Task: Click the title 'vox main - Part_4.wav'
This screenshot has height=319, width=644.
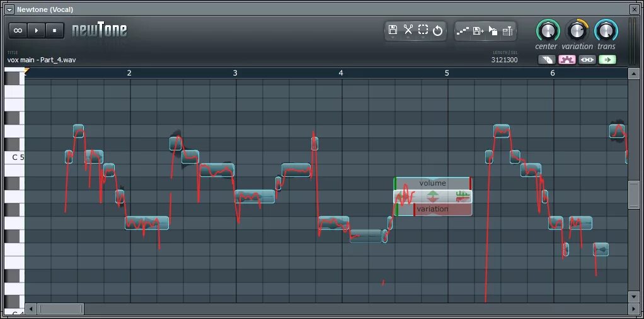Action: coord(42,60)
